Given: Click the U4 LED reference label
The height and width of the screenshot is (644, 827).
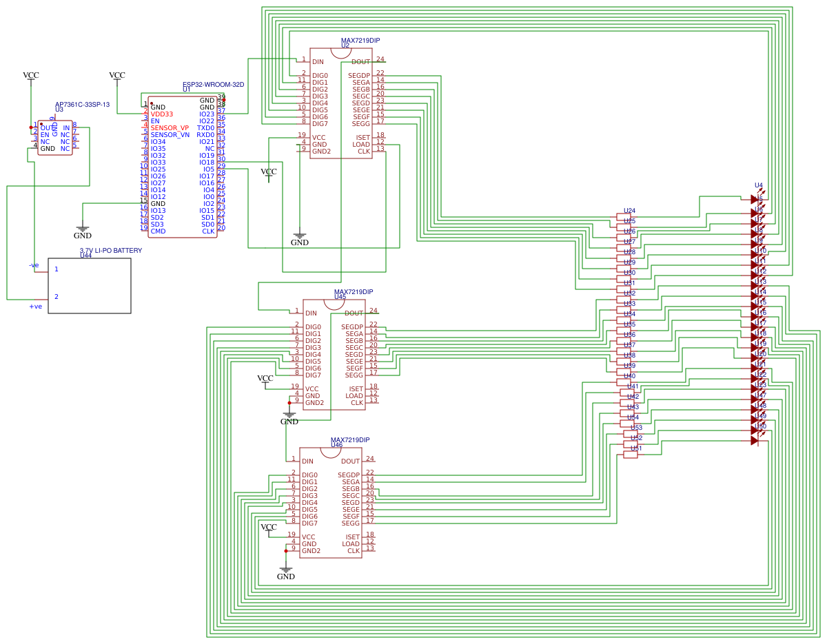Looking at the screenshot, I should pyautogui.click(x=759, y=185).
